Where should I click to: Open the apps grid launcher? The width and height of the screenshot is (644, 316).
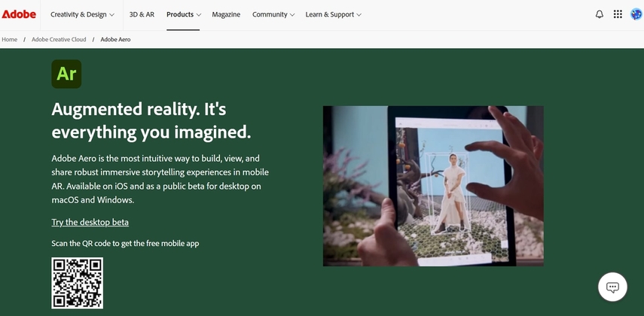618,14
